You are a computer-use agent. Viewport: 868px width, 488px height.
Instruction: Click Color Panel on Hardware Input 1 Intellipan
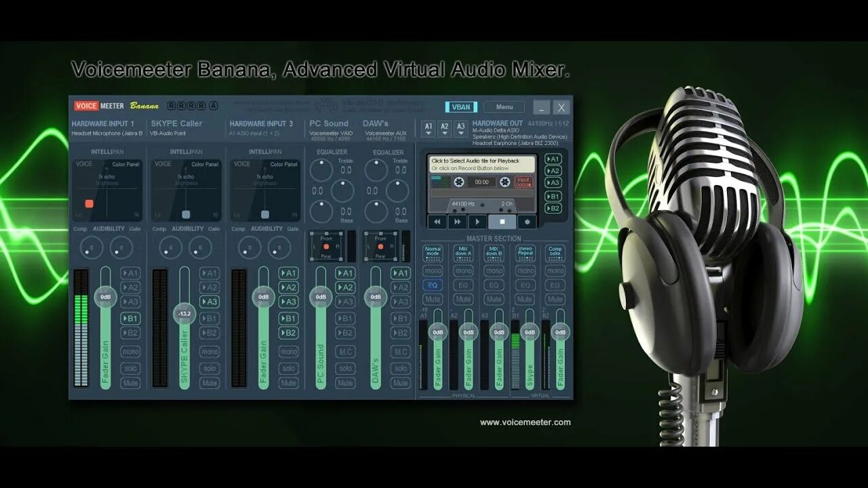tap(127, 164)
